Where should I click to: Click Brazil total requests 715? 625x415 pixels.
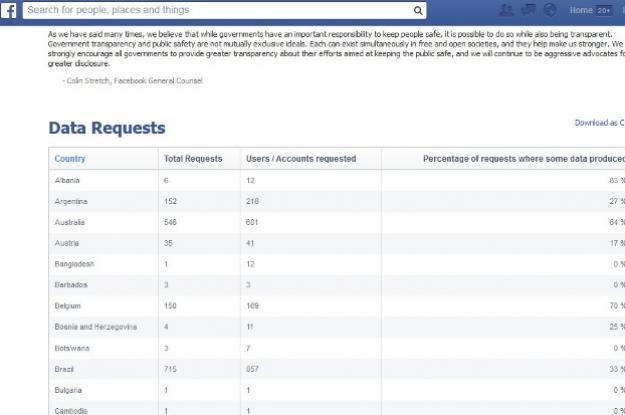(170, 369)
